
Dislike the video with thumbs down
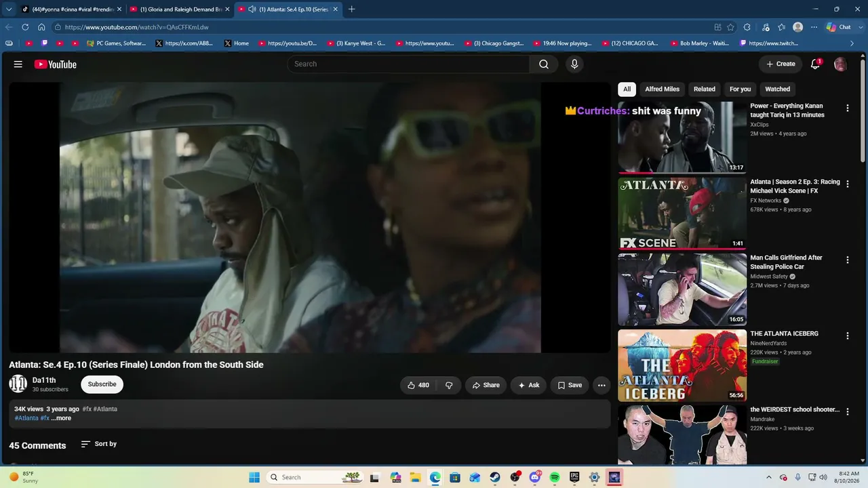pos(449,385)
